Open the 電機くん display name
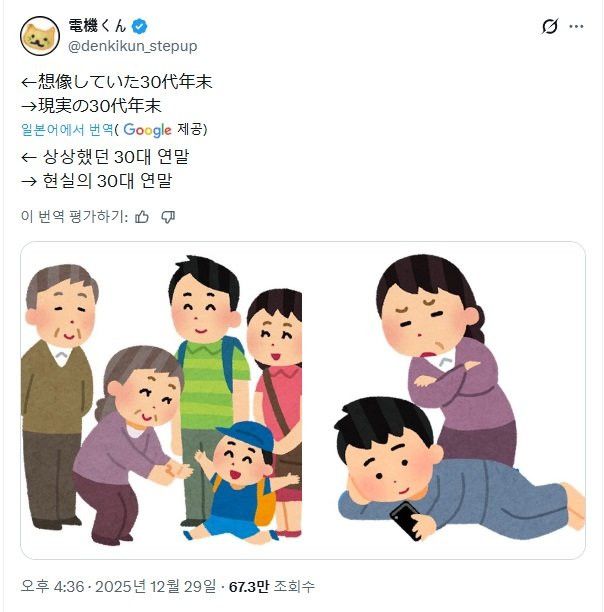Viewport: 604px width, 612px height. coord(98,26)
